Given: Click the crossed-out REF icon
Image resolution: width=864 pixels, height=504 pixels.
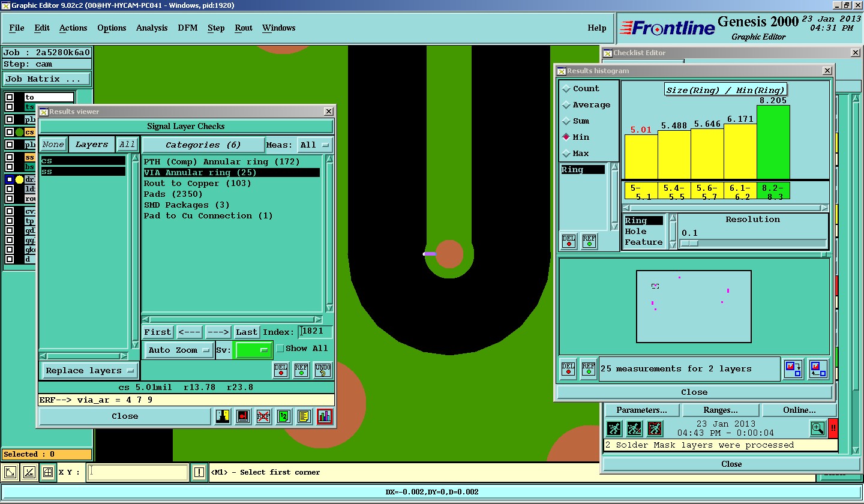Looking at the screenshot, I should pos(263,416).
